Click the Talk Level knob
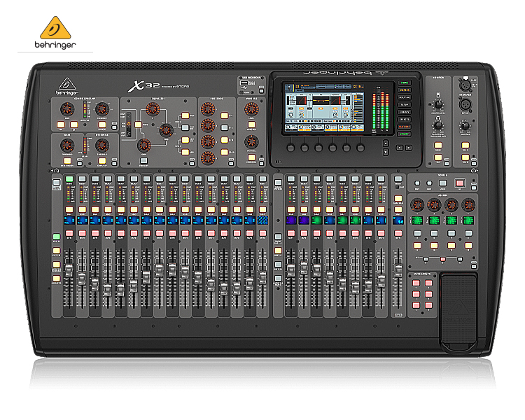The width and height of the screenshot is (525, 420). (465, 126)
